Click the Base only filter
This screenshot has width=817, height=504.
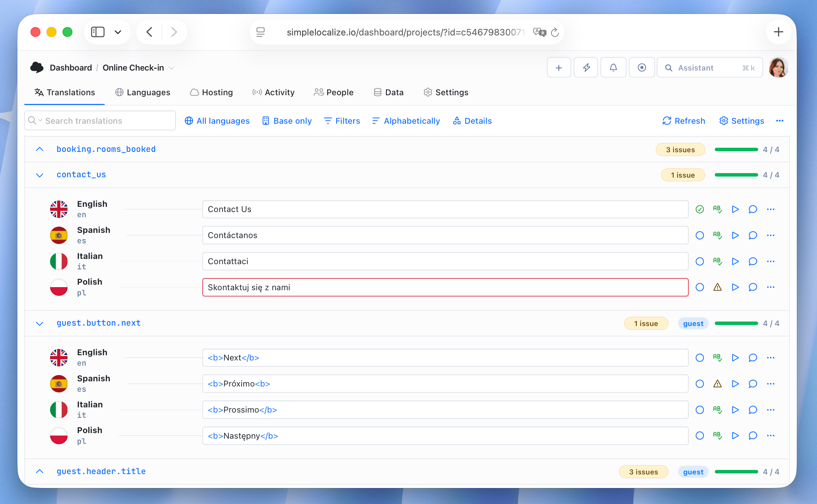pyautogui.click(x=287, y=121)
